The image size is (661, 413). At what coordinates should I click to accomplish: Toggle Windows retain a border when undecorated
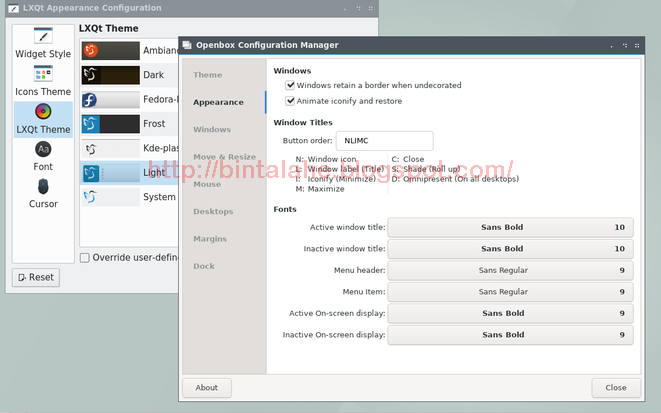coord(290,85)
